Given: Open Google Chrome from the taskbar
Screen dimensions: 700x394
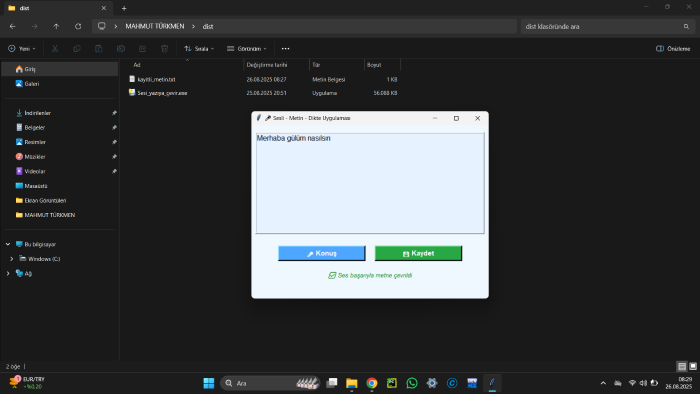Looking at the screenshot, I should point(372,383).
